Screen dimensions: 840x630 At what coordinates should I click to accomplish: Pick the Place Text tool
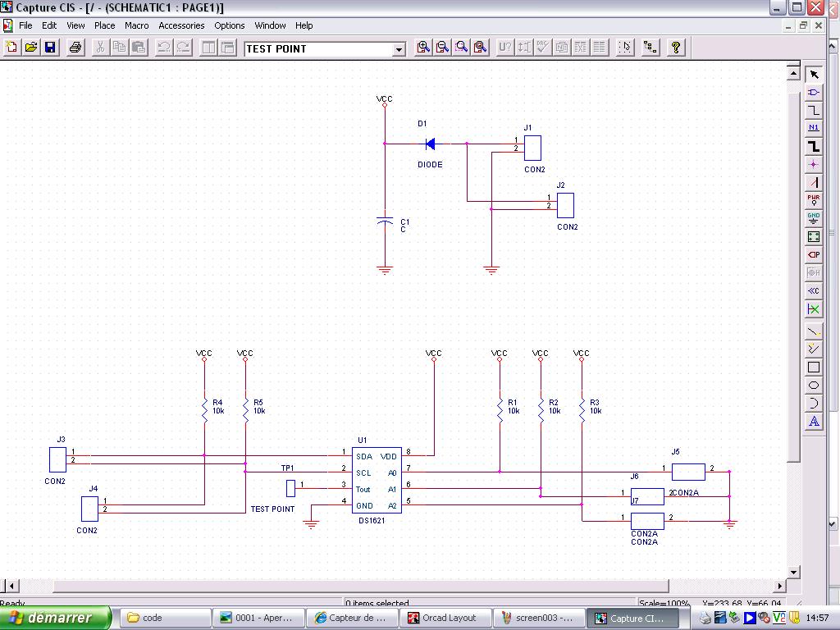[814, 422]
